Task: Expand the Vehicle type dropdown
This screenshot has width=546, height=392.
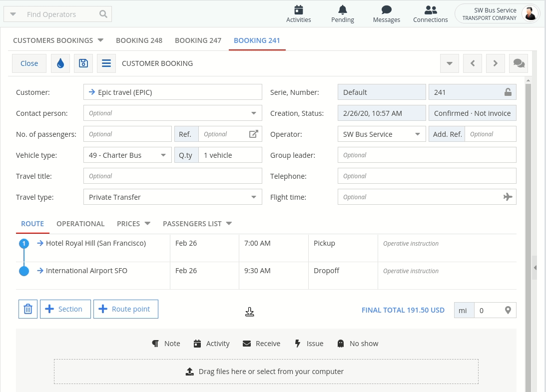Action: [x=163, y=155]
